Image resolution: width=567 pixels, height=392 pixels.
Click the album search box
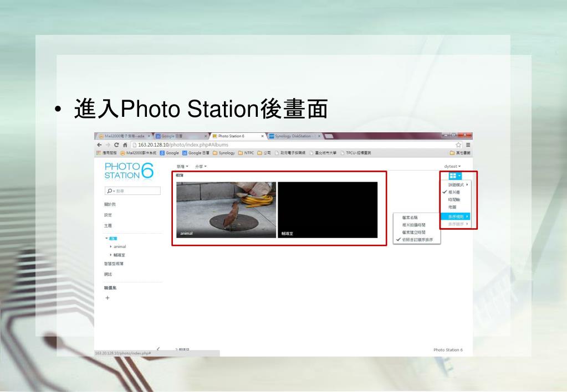[x=132, y=191]
